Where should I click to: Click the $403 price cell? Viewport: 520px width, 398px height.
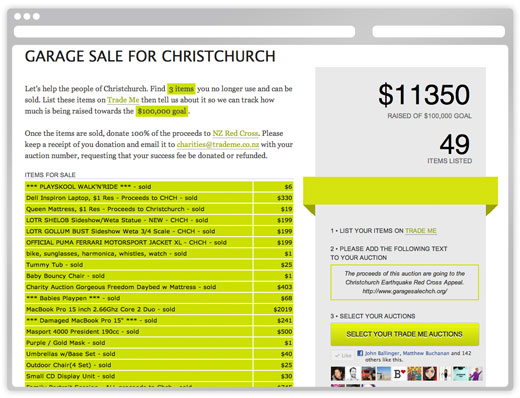pos(273,287)
